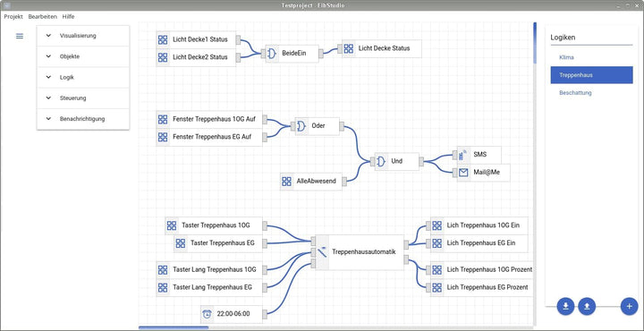Click the output port of AlleAbwesend
644x331 pixels.
[x=344, y=181]
